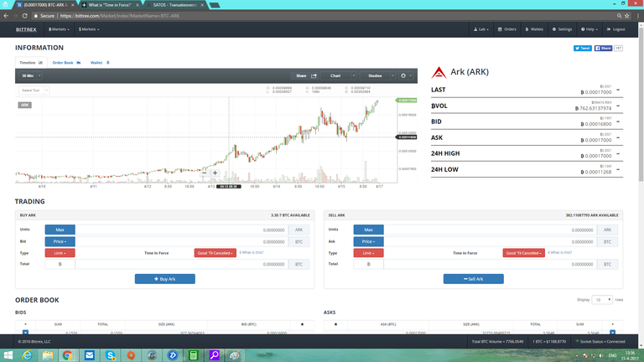Open the Windows Start menu
The height and width of the screenshot is (362, 644).
8,355
